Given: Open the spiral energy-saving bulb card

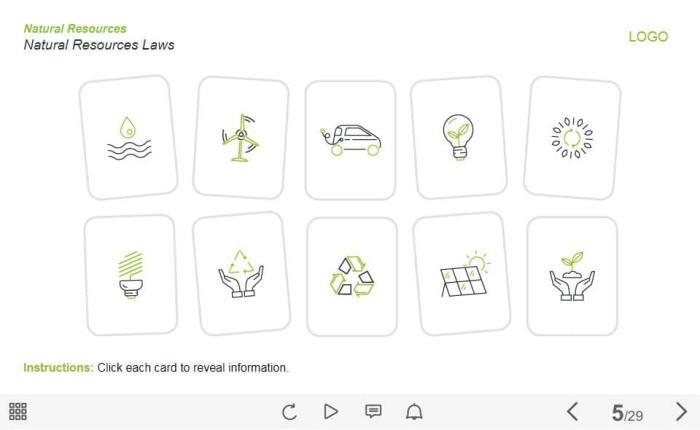Looking at the screenshot, I should click(x=130, y=275).
